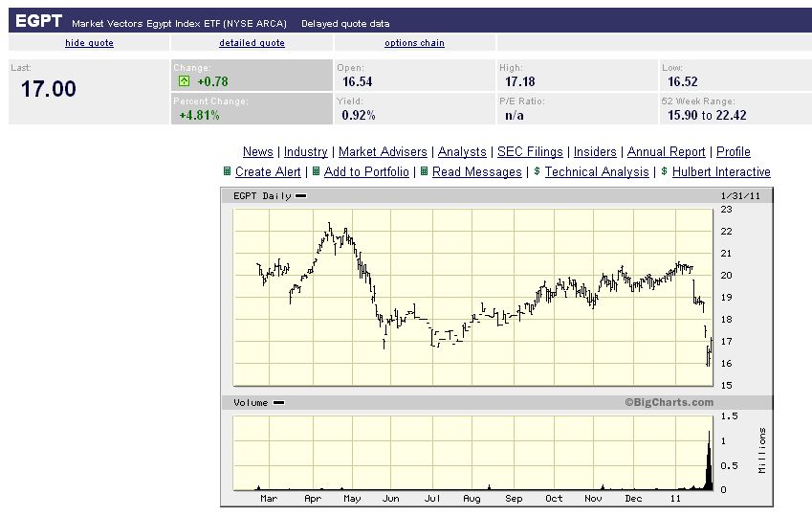Viewport: 812px width, 516px height.
Task: Click the Last price 17.00
Action: point(48,89)
